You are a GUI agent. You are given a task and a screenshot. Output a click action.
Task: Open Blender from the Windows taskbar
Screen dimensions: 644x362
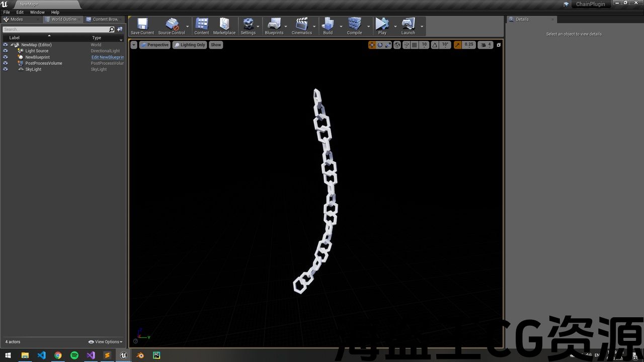pyautogui.click(x=140, y=355)
